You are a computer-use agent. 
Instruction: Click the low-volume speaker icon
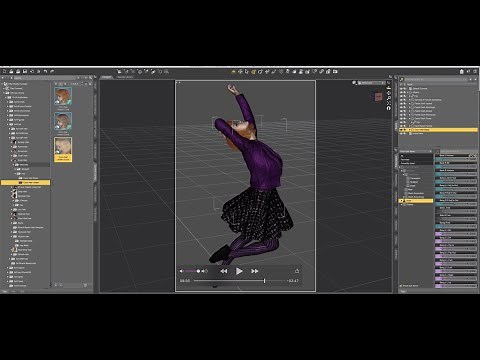181,271
